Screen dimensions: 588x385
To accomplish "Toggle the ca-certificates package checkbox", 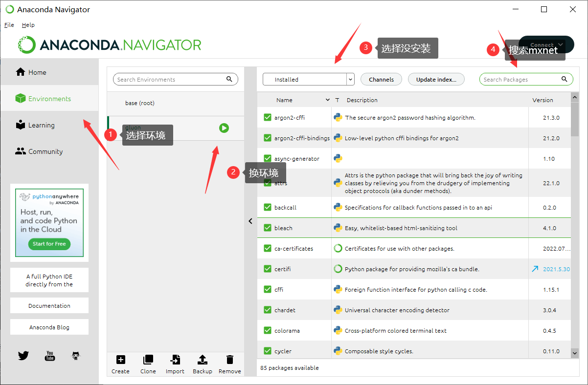I will click(267, 248).
